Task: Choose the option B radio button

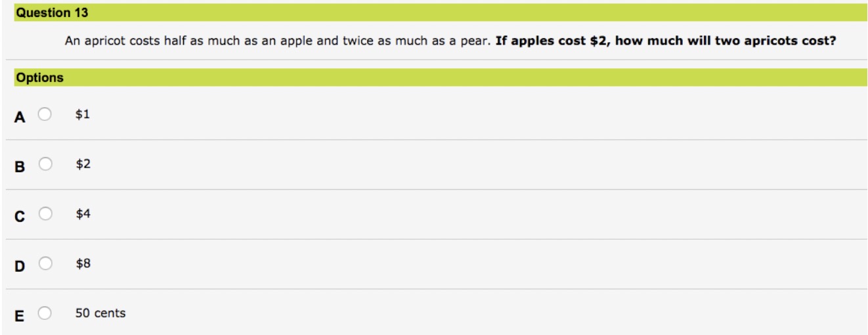Action: pyautogui.click(x=45, y=164)
